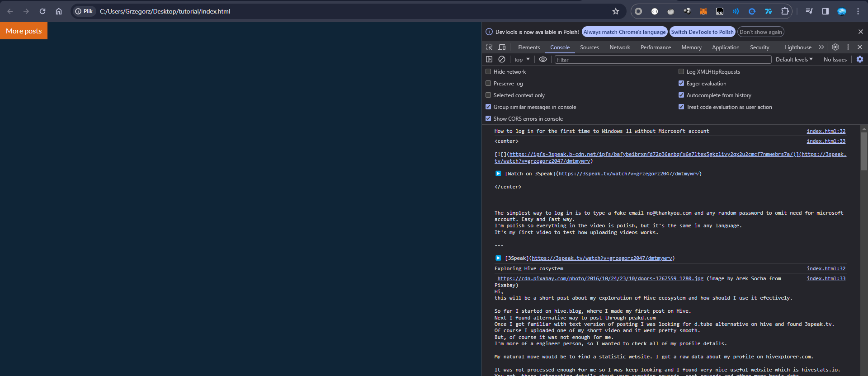Go to the browser home page
Screen dimensions: 868x376
(59, 11)
